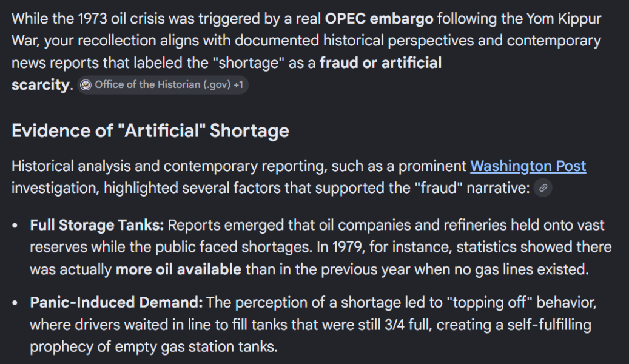
Task: Click the Panic-Induced Demand bold label
Action: [116, 303]
